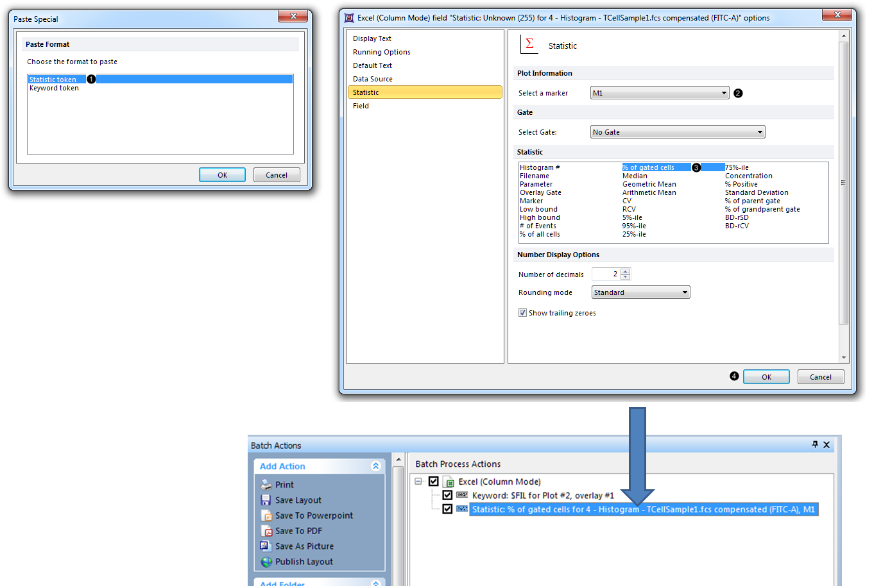Pin the Batch Actions panel
Screen dimensions: 874x588
click(x=815, y=444)
